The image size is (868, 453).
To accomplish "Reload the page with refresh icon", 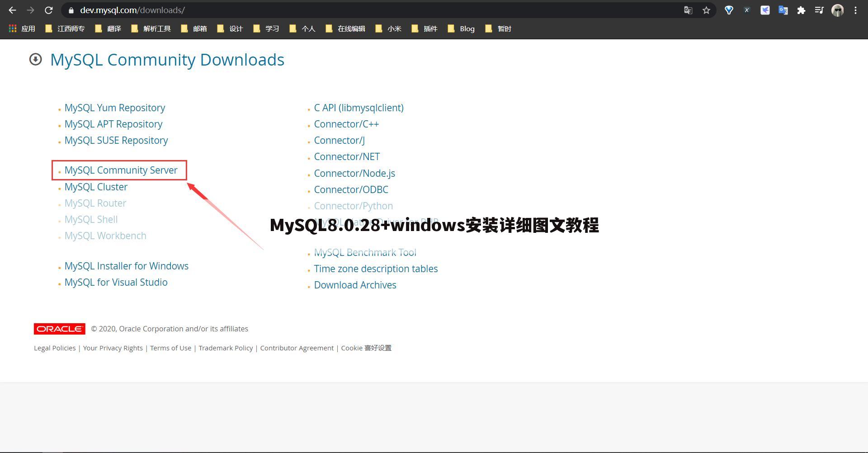I will (49, 10).
